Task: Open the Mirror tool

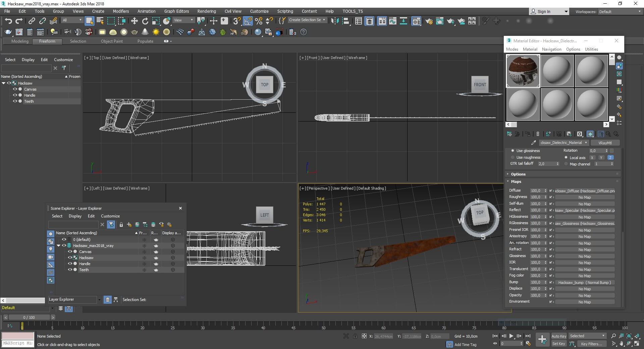Action: click(x=335, y=21)
